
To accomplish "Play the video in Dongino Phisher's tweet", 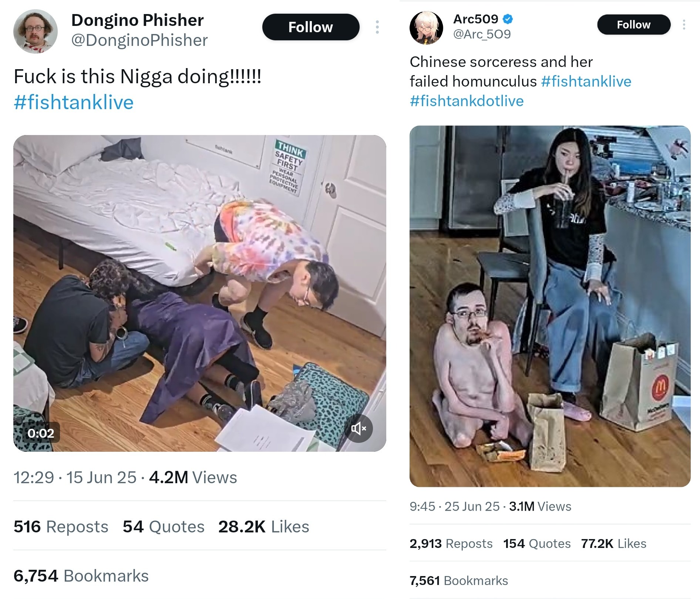I will 200,293.
